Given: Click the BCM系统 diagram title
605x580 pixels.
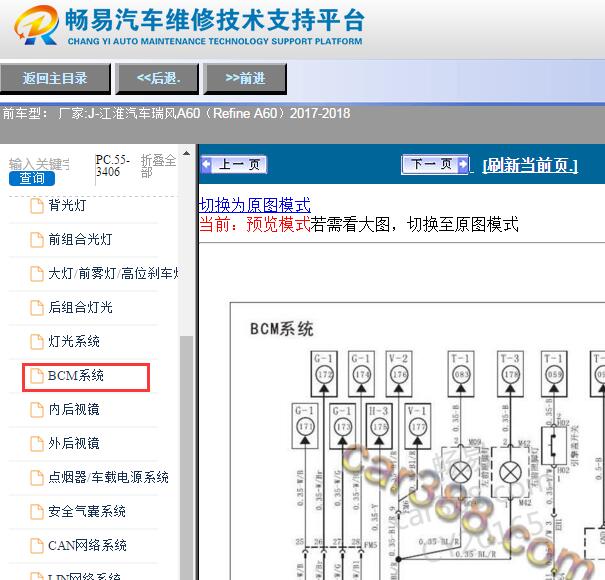Looking at the screenshot, I should pyautogui.click(x=282, y=330).
